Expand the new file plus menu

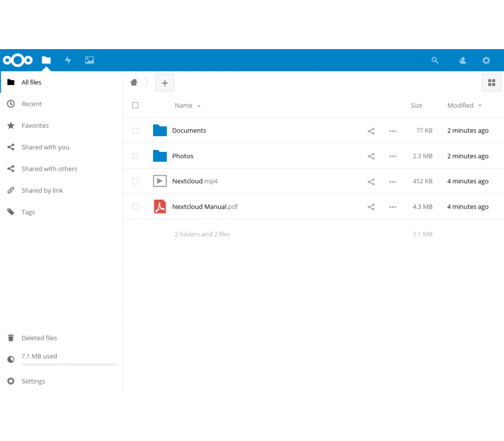pyautogui.click(x=164, y=83)
